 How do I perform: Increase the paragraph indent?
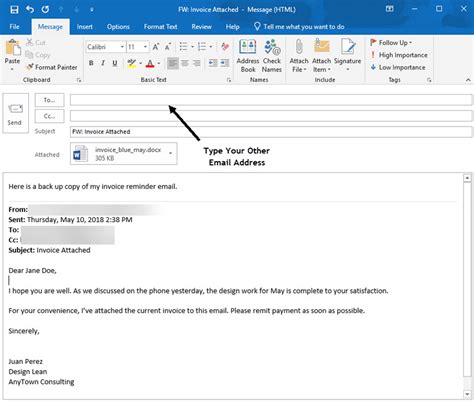(225, 63)
